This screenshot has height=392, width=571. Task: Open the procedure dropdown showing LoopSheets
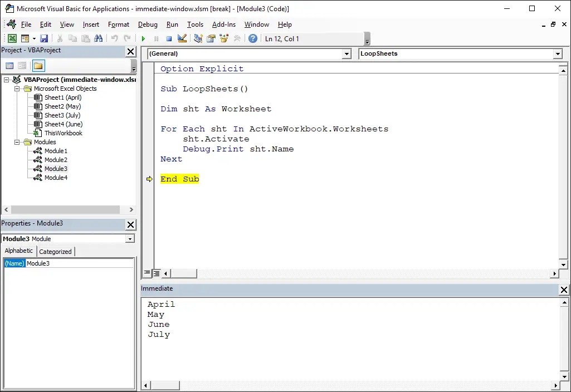[x=558, y=53]
